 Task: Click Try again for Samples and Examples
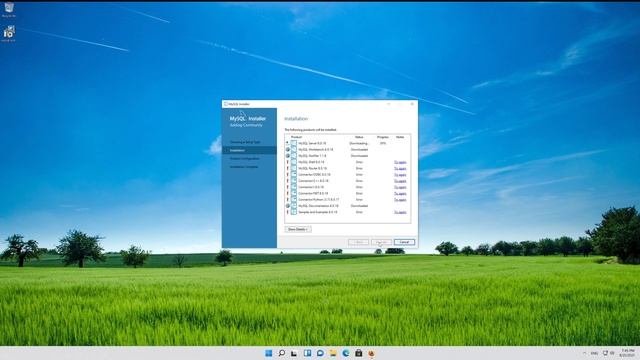point(400,212)
